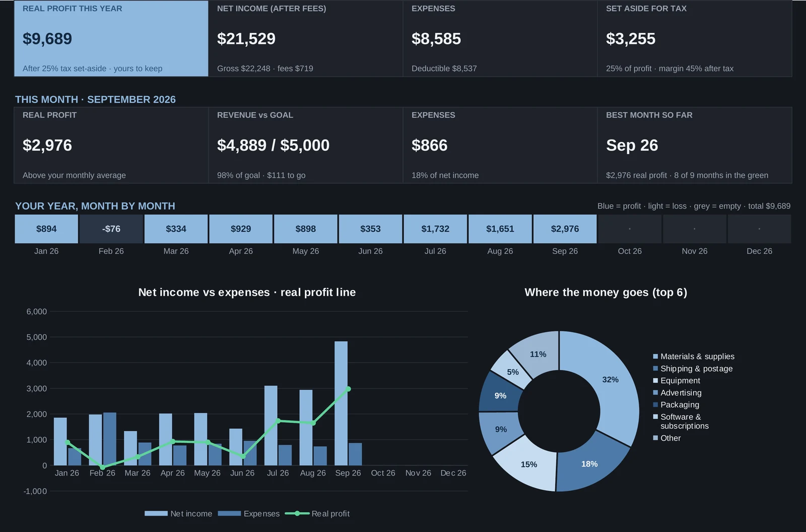
Task: Click 'Deductible $8,537' note
Action: pyautogui.click(x=444, y=69)
